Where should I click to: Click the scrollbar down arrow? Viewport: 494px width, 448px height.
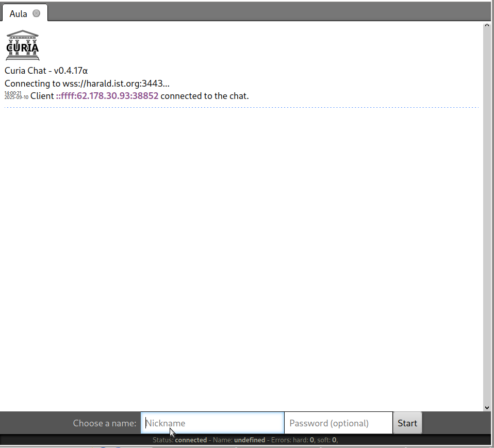[x=487, y=407]
